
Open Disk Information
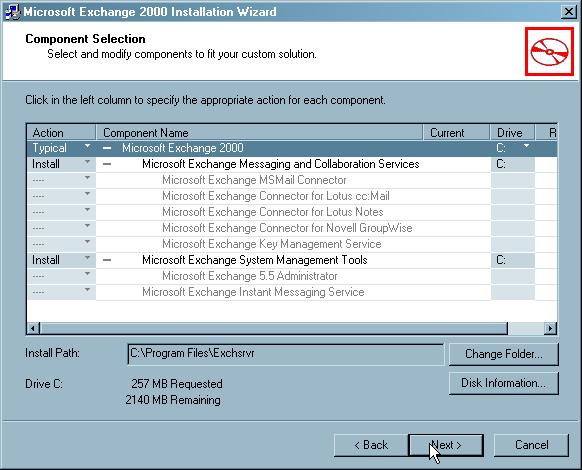(503, 383)
